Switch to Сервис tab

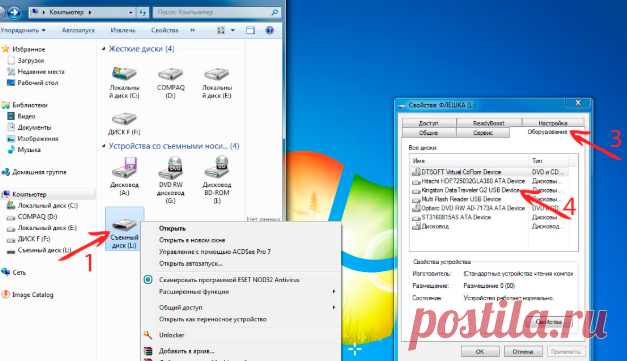(x=483, y=133)
